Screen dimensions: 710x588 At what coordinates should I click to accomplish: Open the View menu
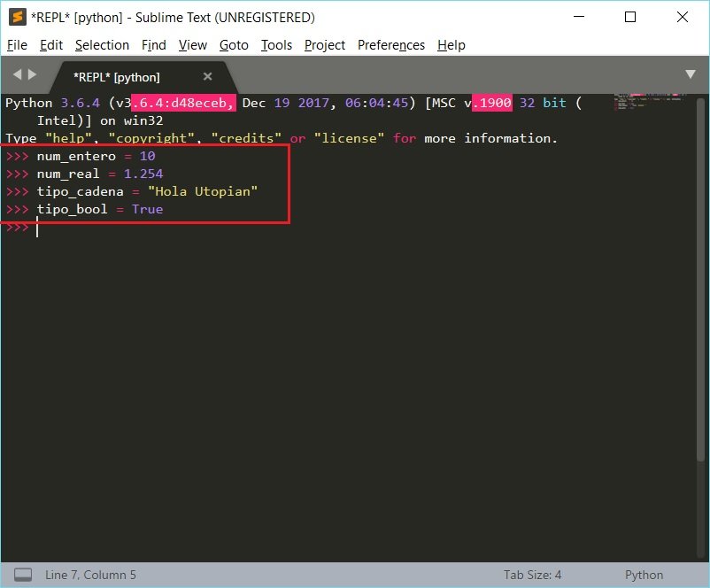[192, 45]
